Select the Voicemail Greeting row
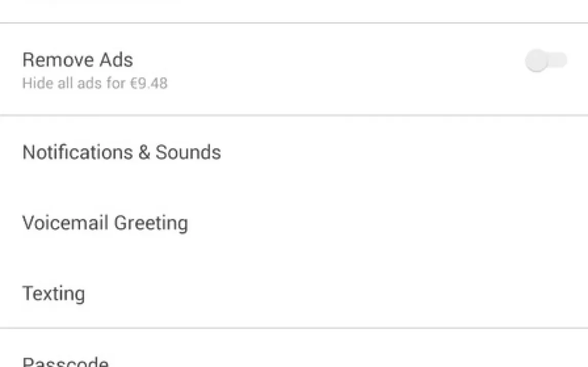588x367 pixels. 293,223
